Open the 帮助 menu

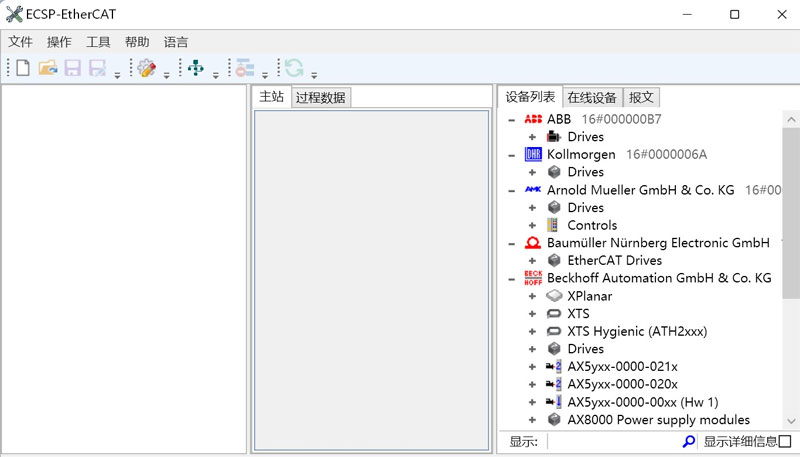coord(137,42)
